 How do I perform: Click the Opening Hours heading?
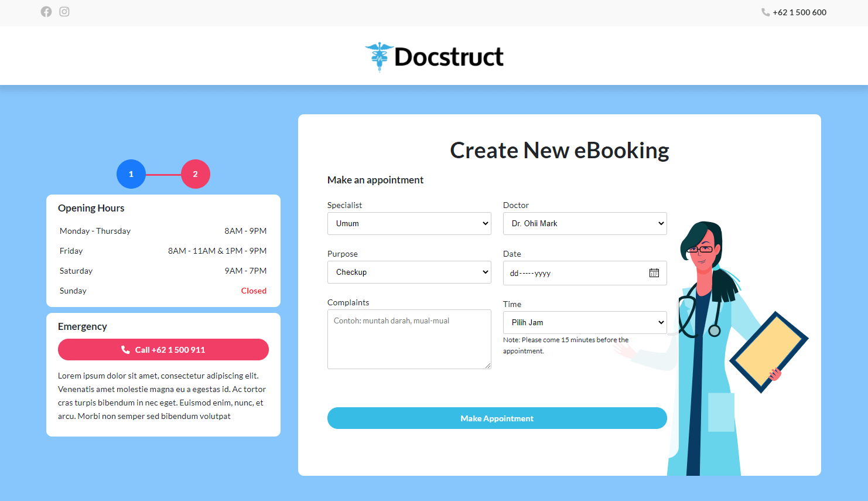91,208
